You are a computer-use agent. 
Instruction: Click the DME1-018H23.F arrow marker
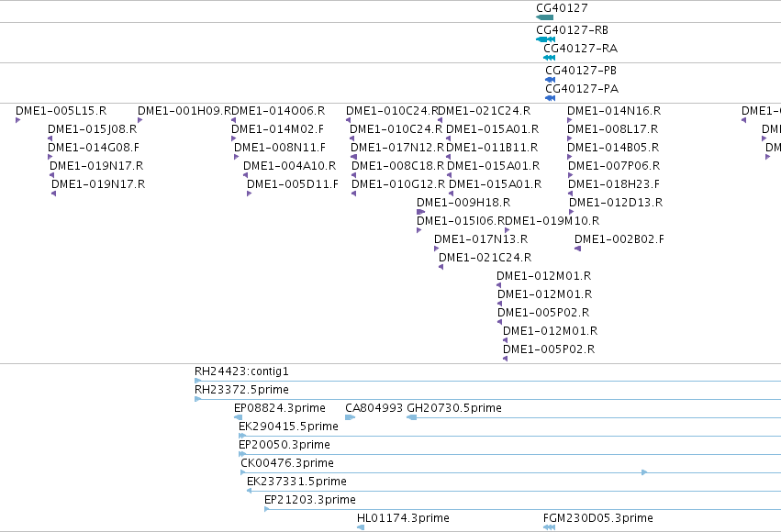click(570, 194)
